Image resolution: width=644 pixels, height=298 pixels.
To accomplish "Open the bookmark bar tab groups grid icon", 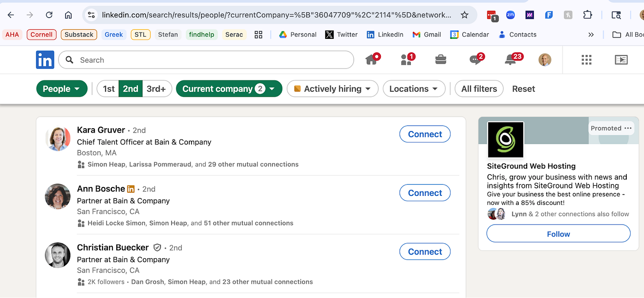I will (259, 34).
